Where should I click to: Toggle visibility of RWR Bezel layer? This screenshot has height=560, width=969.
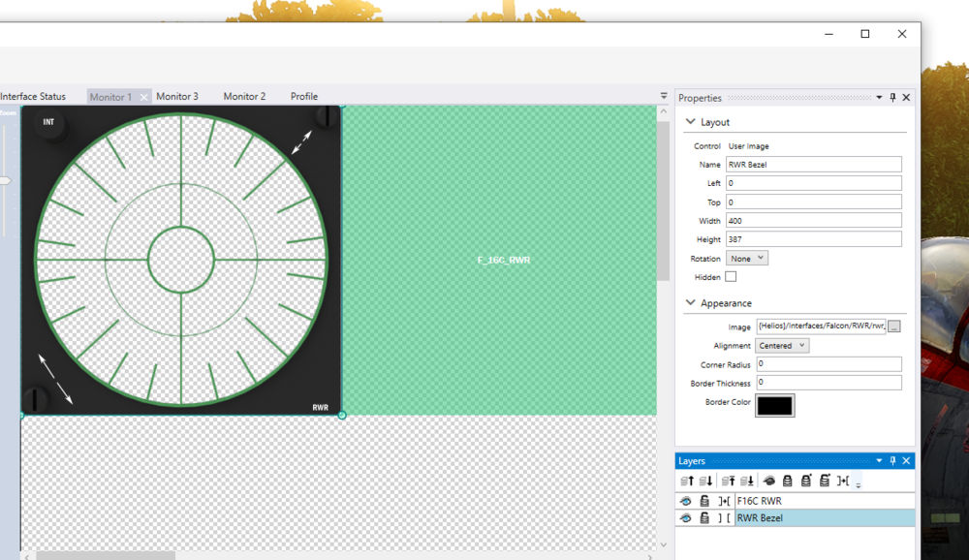[686, 518]
